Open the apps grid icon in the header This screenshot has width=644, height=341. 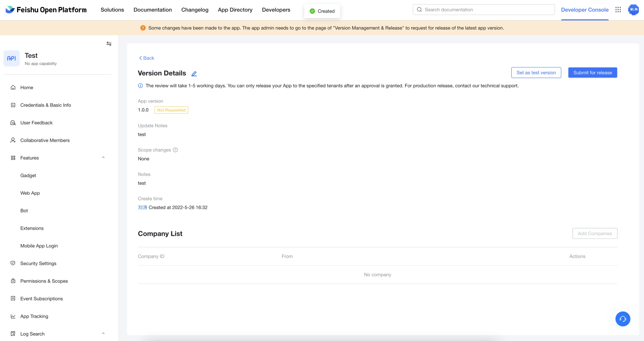[618, 10]
